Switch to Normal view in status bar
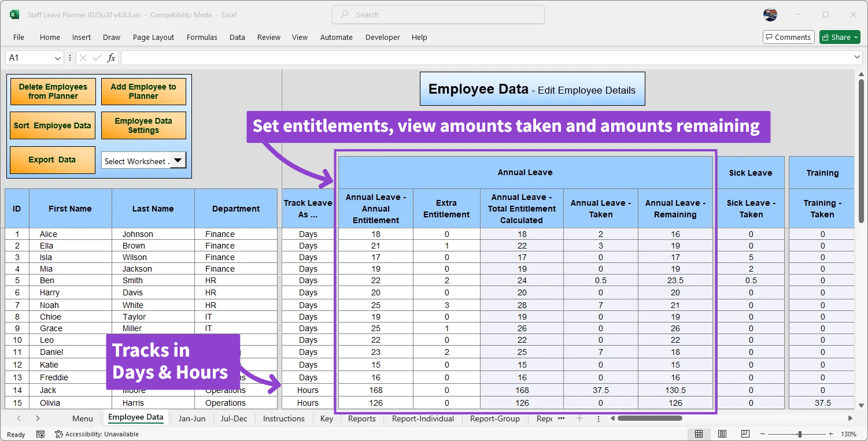This screenshot has height=441, width=868. 699,433
